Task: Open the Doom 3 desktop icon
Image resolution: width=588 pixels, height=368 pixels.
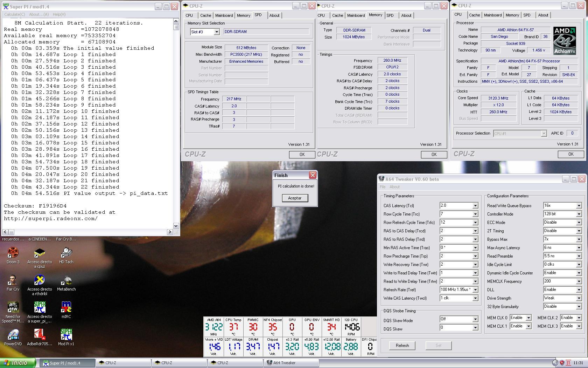Action: point(13,253)
